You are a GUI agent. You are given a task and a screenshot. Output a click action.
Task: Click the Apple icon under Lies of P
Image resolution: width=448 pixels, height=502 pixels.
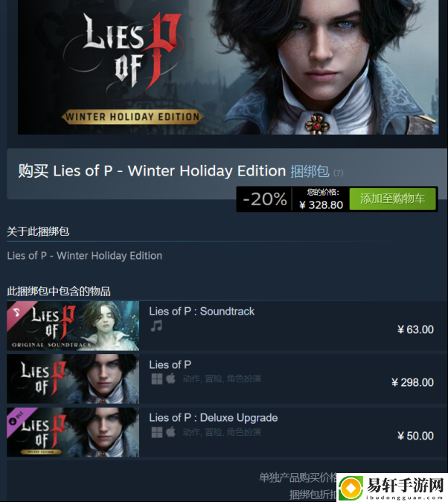click(171, 379)
